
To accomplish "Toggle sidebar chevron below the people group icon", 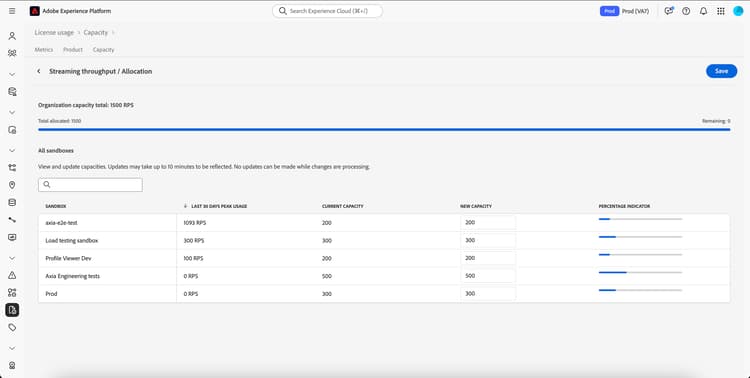I will [12, 74].
